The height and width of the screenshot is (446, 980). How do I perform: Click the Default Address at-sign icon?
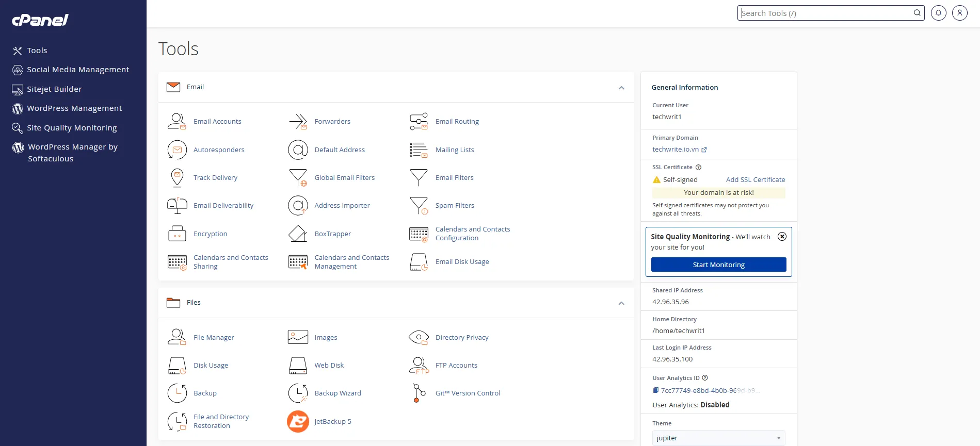click(298, 150)
